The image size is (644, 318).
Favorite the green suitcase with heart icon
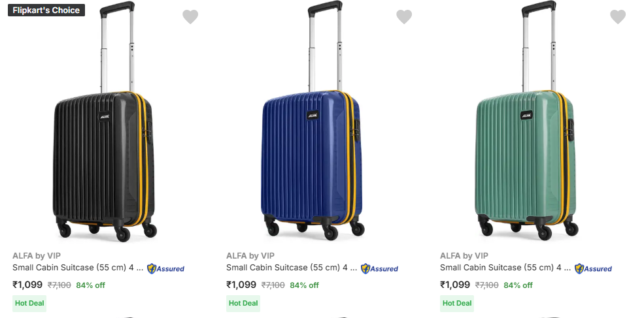pyautogui.click(x=618, y=17)
